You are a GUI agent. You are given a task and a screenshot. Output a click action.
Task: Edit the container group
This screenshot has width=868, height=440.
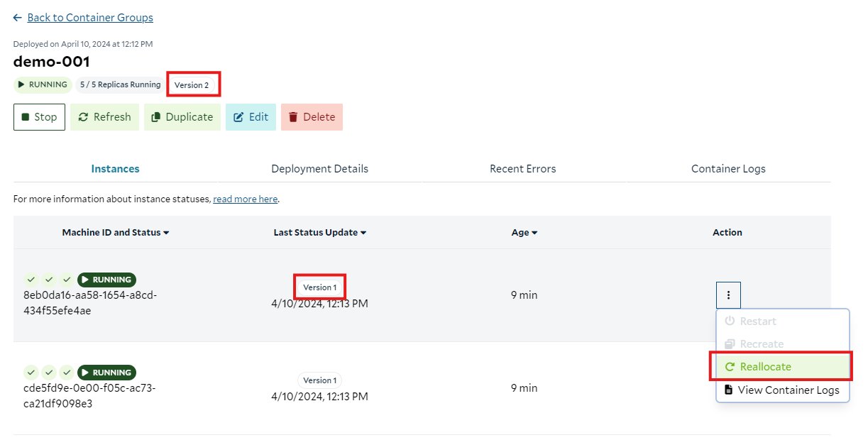(x=251, y=117)
